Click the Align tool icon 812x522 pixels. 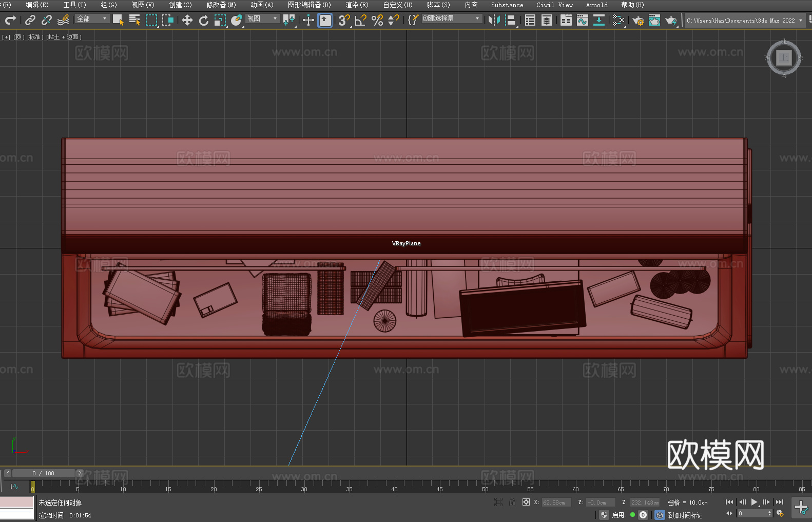511,20
